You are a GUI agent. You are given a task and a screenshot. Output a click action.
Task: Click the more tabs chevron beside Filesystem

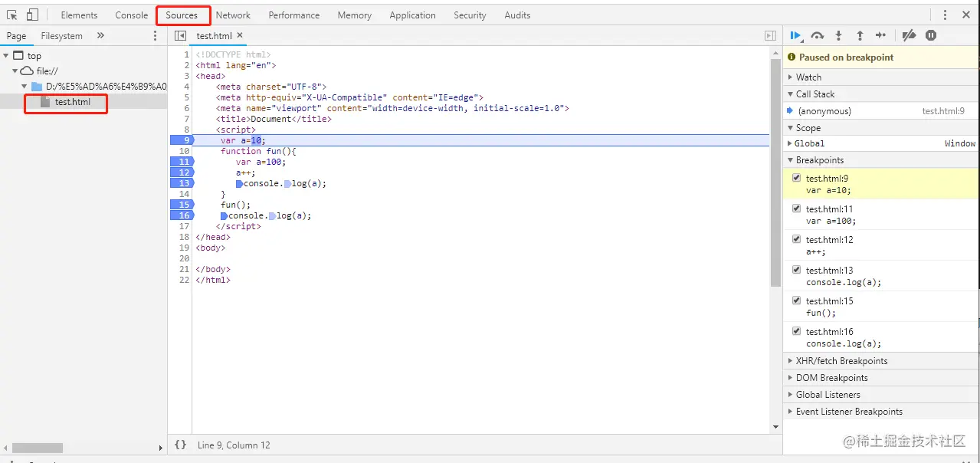[100, 35]
